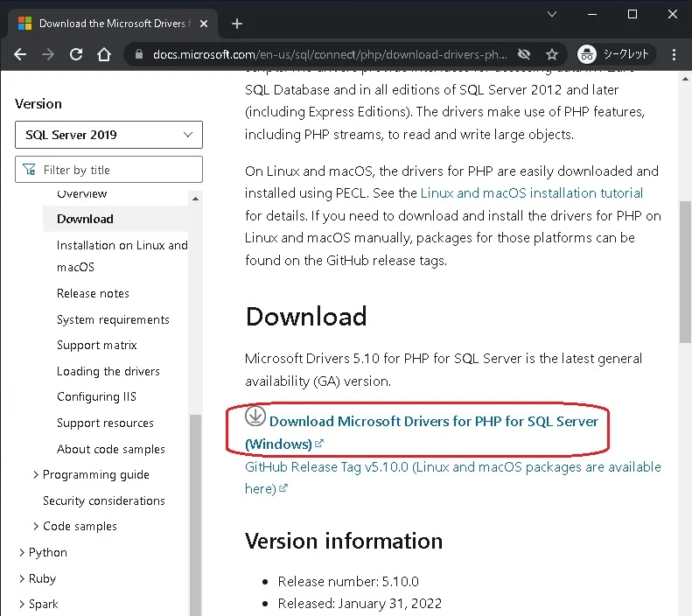
Task: Open the Linux and macOS installation tutorial link
Action: (531, 193)
